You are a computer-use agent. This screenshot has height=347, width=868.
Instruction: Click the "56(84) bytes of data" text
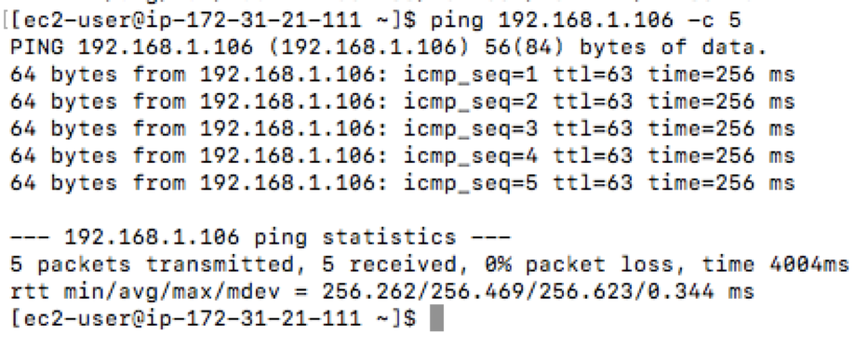(625, 48)
